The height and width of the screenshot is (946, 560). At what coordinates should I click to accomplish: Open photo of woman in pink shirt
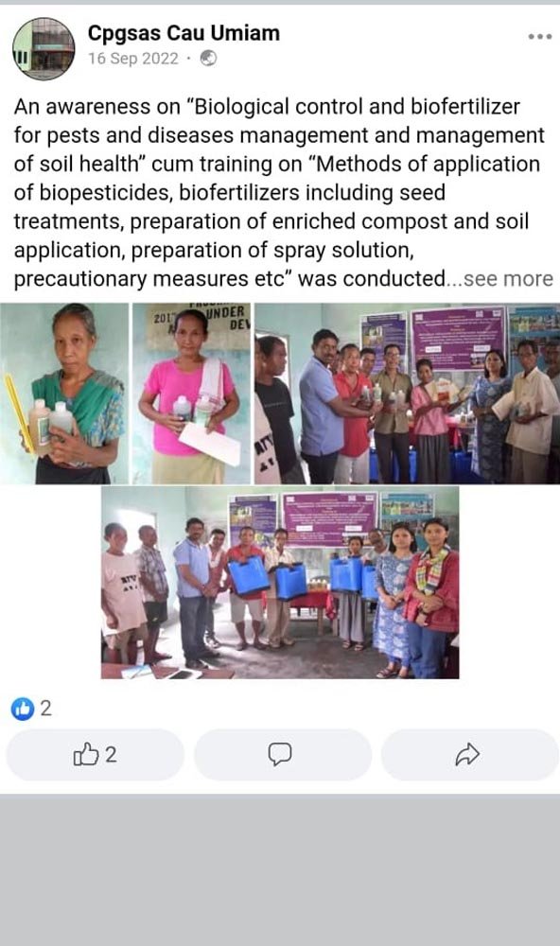(x=191, y=394)
